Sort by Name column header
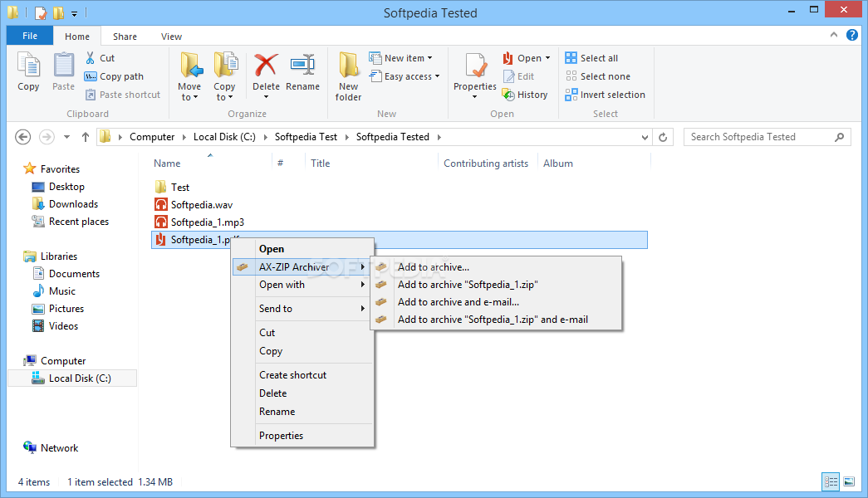The height and width of the screenshot is (498, 868). tap(167, 164)
